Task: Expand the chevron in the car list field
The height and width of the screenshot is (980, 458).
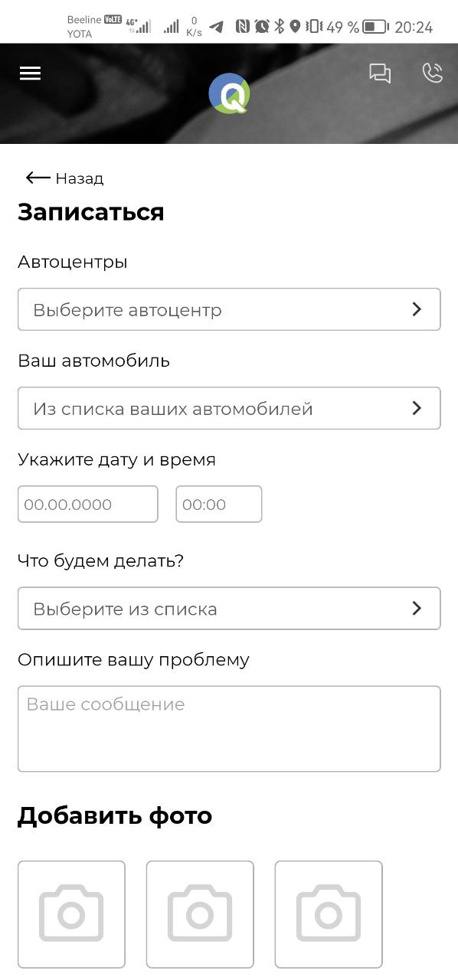Action: pyautogui.click(x=417, y=408)
